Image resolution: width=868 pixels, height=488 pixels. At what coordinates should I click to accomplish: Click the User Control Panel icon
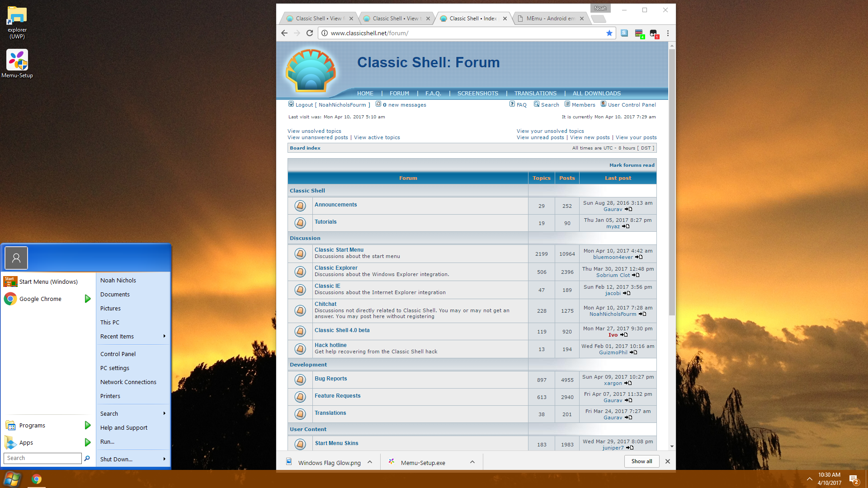point(604,104)
